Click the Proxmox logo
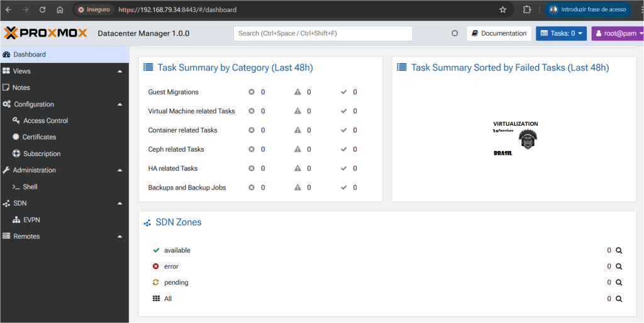The image size is (644, 323). pos(45,33)
